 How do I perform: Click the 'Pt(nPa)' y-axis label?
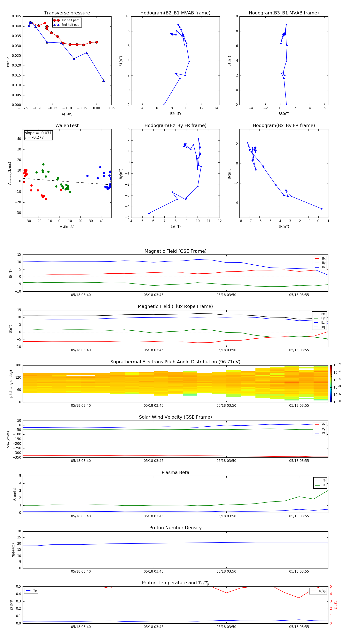(8, 61)
